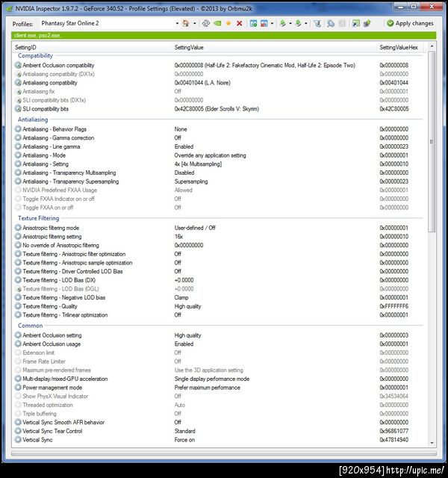
Task: Open dropdown arrow next to home icon
Action: click(x=194, y=23)
